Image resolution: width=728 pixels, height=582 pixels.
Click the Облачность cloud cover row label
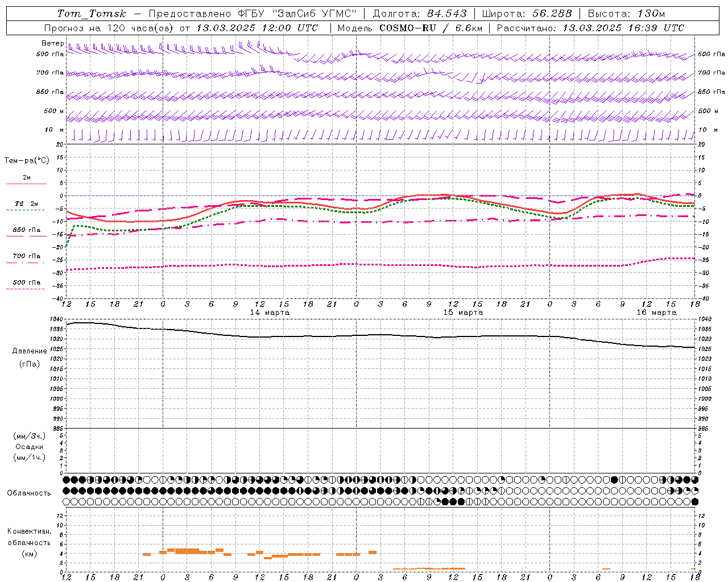tap(29, 493)
